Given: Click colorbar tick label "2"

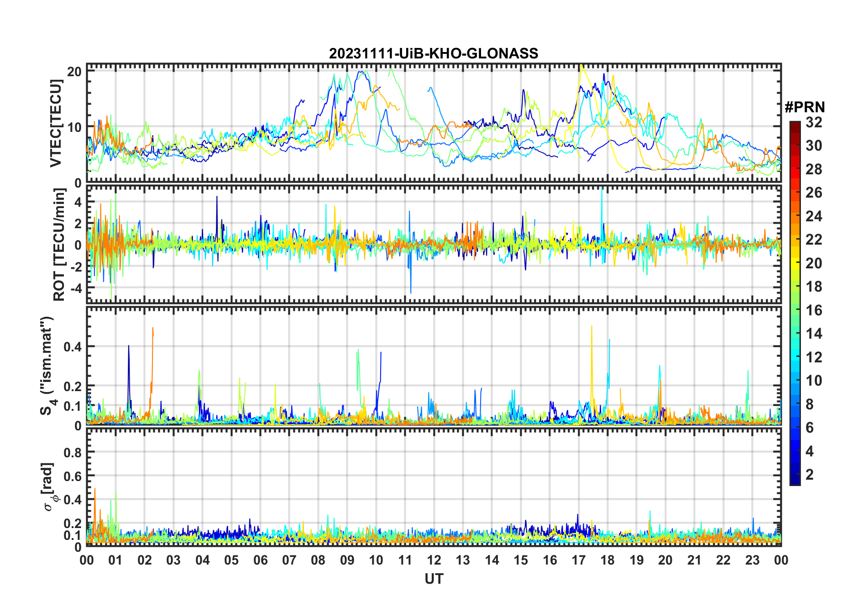Looking at the screenshot, I should coord(810,475).
